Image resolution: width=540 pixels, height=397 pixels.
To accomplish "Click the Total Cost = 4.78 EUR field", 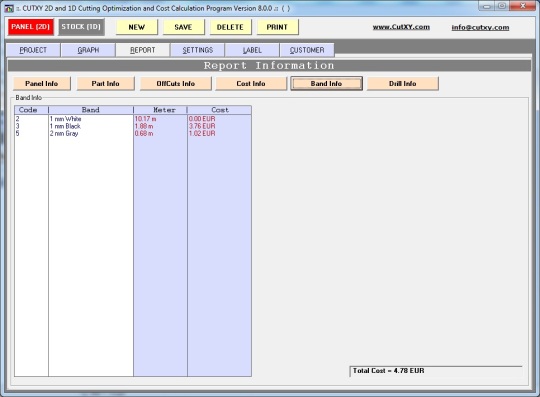I will click(x=436, y=371).
